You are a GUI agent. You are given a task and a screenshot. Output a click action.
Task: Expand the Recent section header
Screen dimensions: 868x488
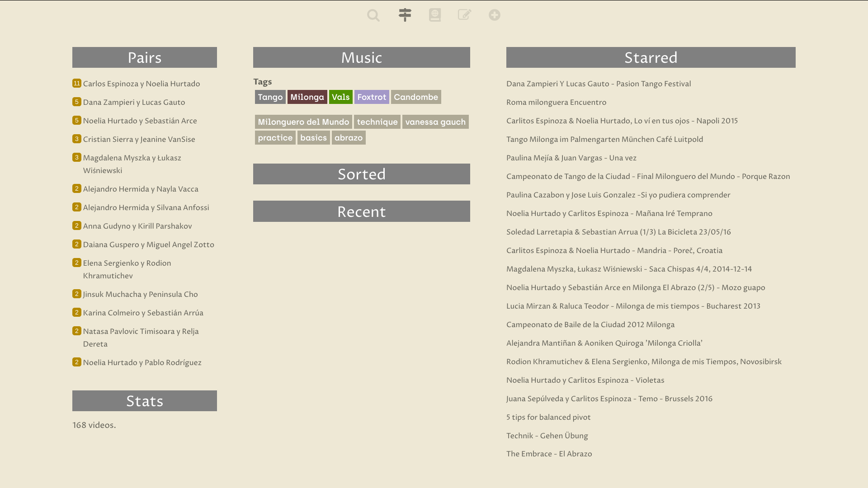pos(362,211)
